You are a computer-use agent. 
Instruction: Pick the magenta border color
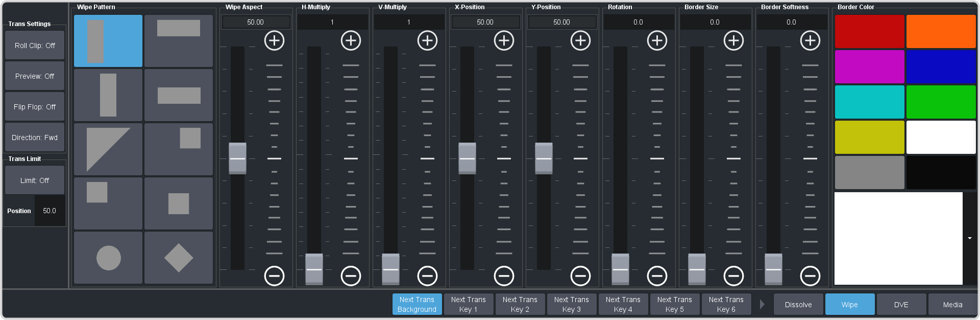click(x=870, y=66)
